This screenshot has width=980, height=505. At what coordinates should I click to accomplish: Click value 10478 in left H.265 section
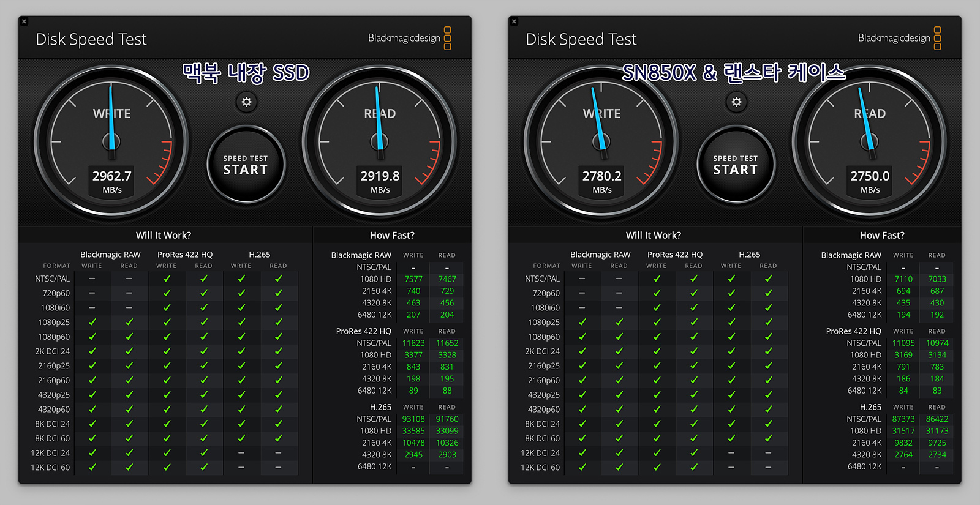[x=413, y=443]
